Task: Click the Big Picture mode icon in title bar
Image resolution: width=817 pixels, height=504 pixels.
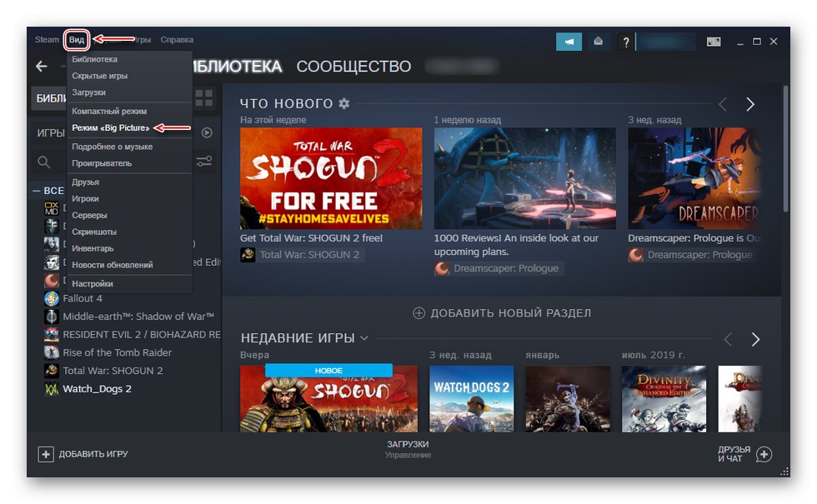Action: pos(714,42)
